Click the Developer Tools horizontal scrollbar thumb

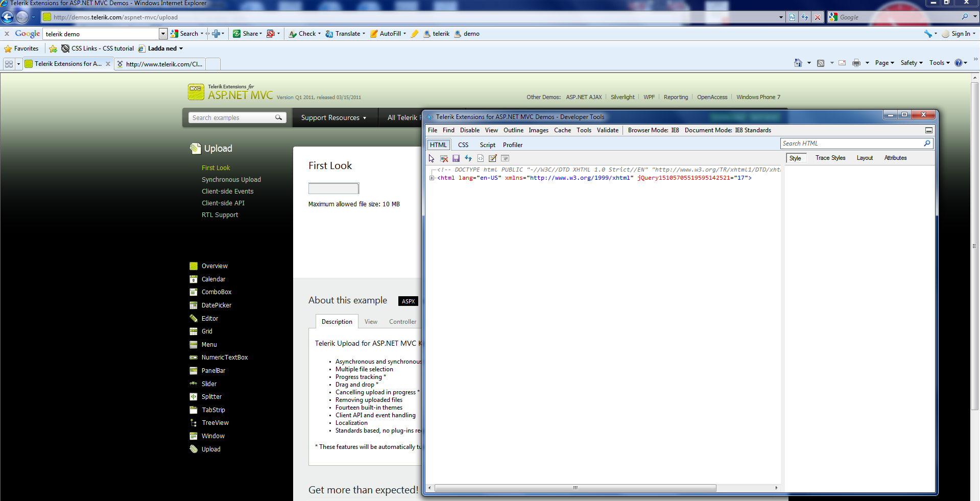575,488
